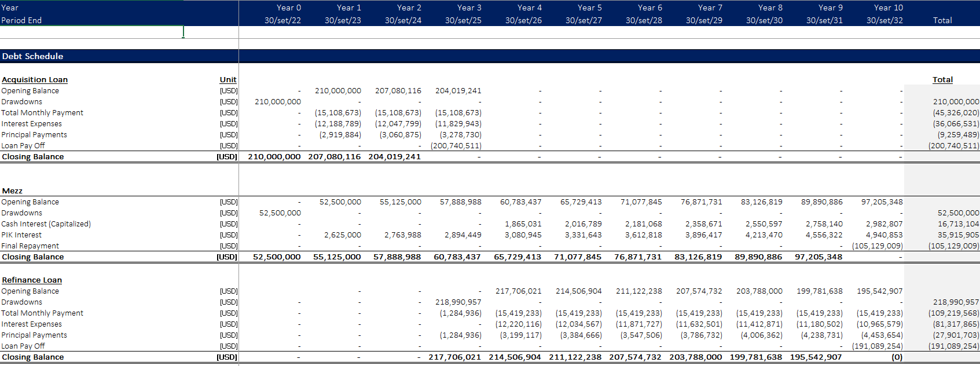Select the underlined 'Unit' column label
The height and width of the screenshot is (366, 980).
click(228, 80)
